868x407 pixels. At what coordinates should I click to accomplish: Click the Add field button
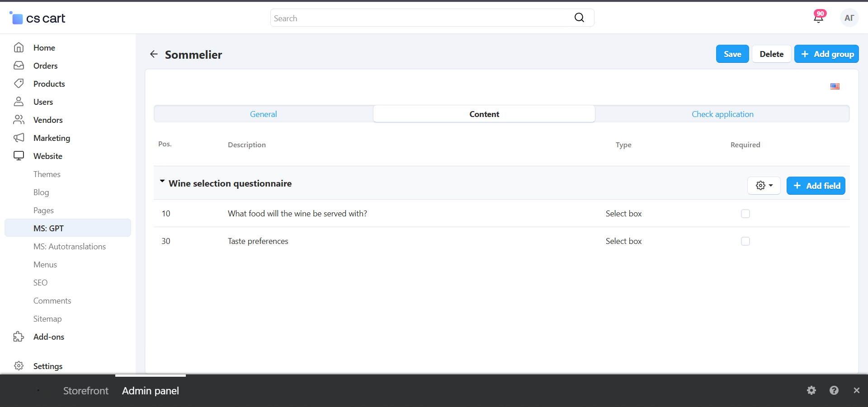[816, 186]
